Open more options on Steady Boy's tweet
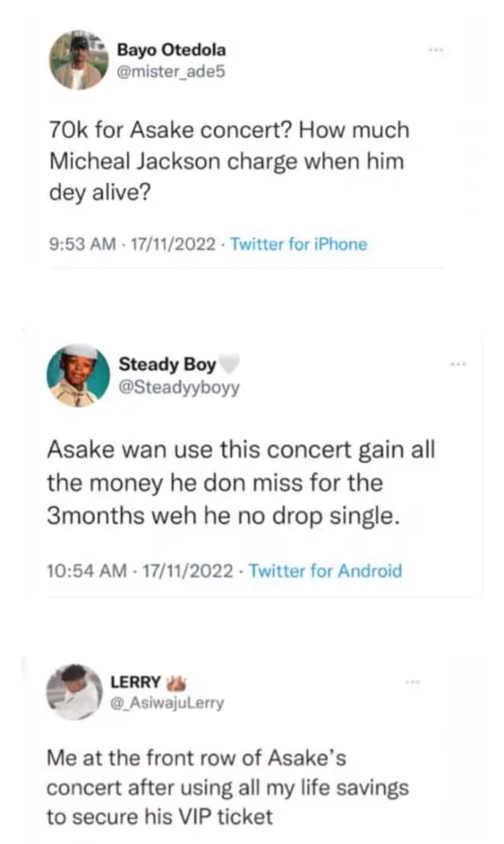 point(458,363)
